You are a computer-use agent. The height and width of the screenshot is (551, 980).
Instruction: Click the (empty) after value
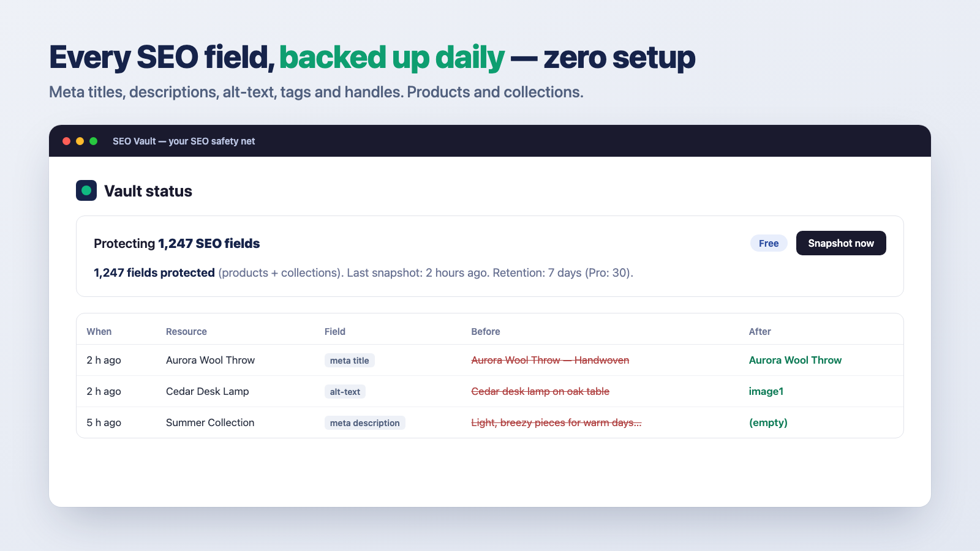768,422
